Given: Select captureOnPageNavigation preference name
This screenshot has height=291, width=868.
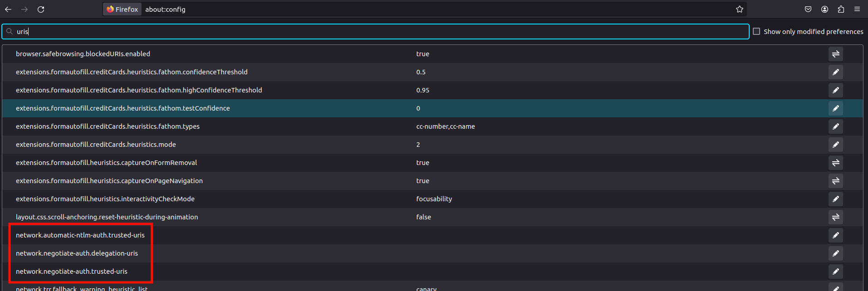Looking at the screenshot, I should tap(109, 181).
